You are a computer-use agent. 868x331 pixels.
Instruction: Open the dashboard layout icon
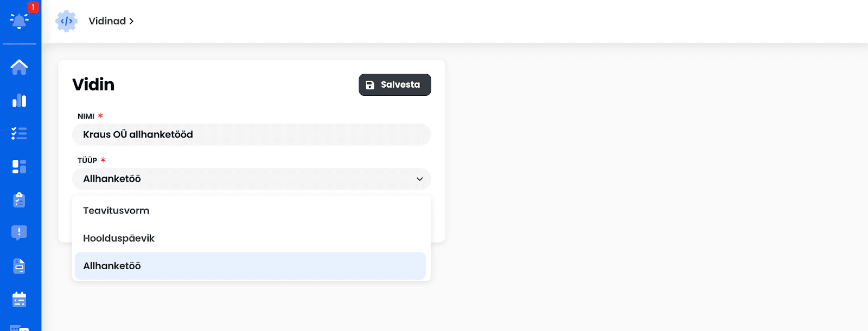[x=19, y=166]
